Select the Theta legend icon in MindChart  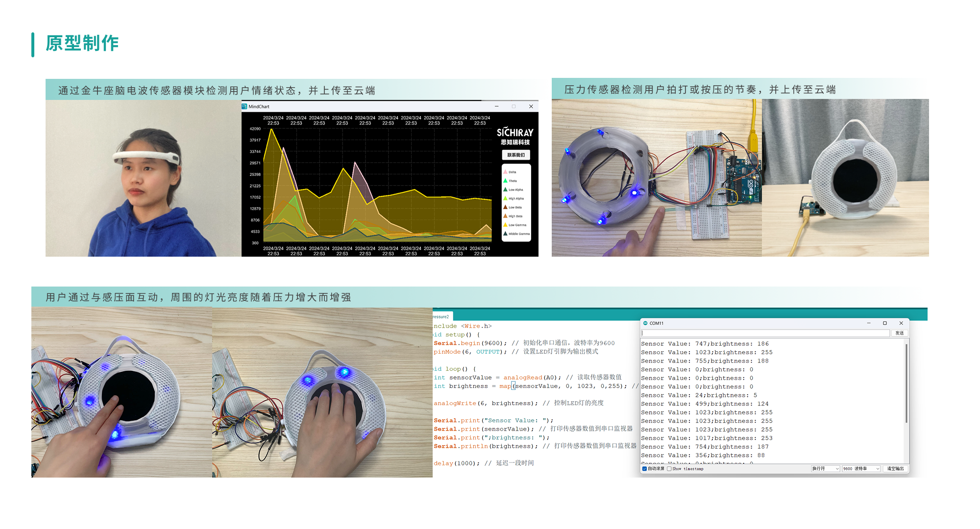[505, 180]
